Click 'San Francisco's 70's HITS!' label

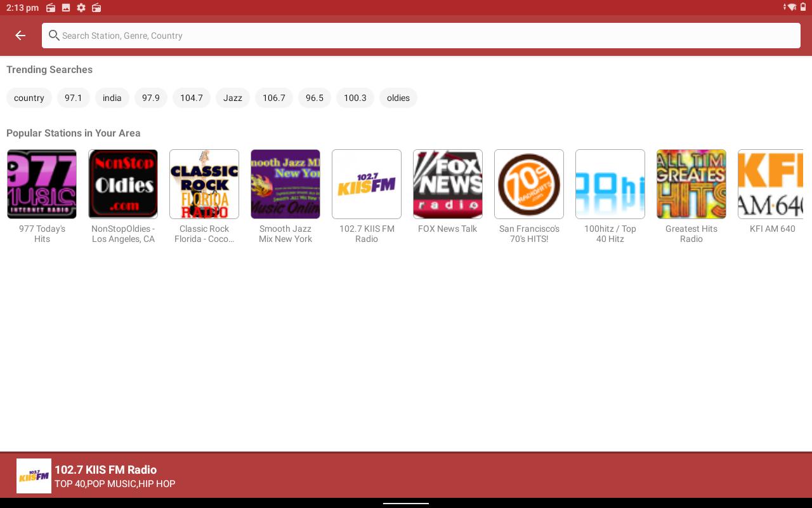pyautogui.click(x=529, y=234)
